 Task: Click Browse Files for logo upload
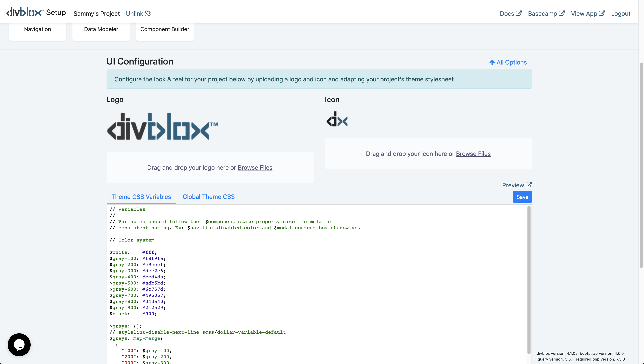point(255,167)
